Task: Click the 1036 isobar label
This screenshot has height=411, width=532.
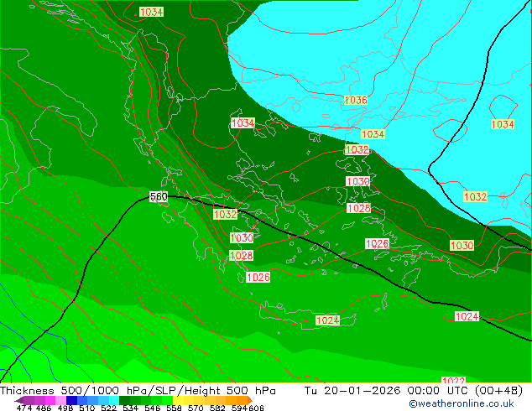Action: [355, 100]
